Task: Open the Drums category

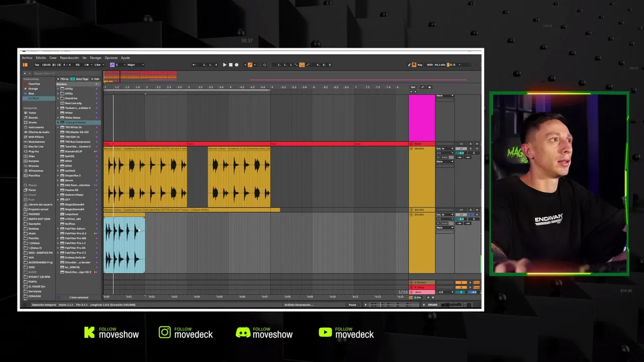Action: tap(32, 122)
